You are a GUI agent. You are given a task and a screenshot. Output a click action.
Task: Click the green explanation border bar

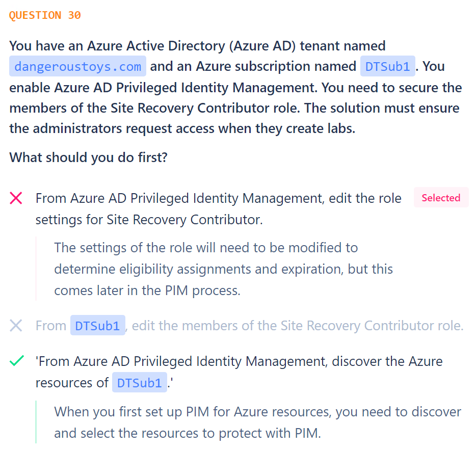pos(36,422)
